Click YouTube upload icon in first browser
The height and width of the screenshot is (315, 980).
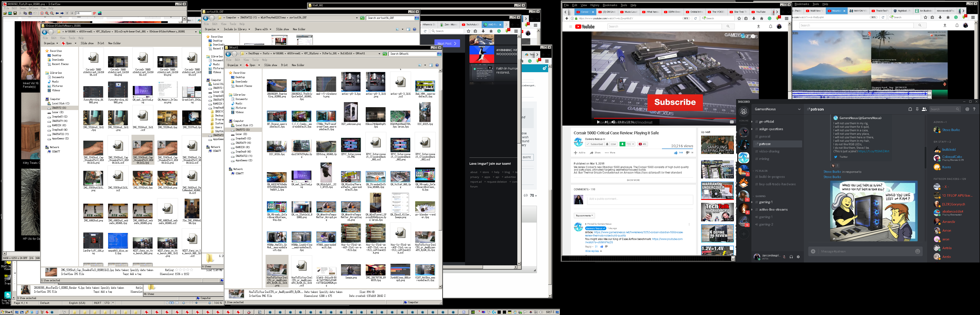(758, 27)
